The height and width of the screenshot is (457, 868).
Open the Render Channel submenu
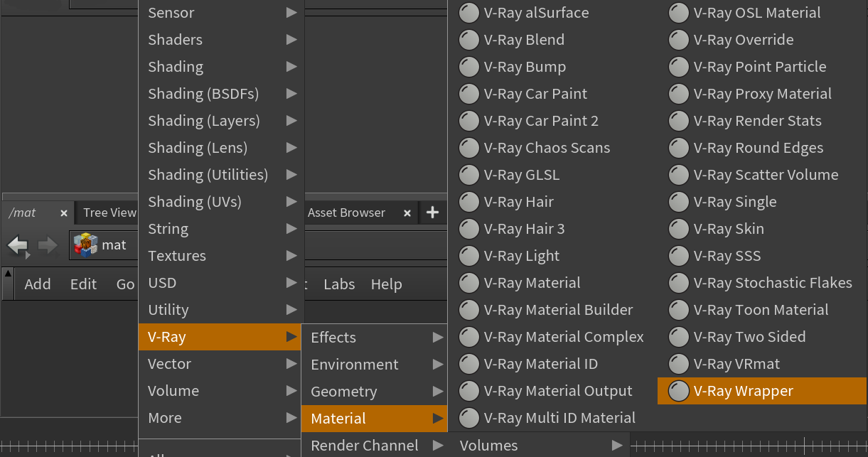click(375, 446)
